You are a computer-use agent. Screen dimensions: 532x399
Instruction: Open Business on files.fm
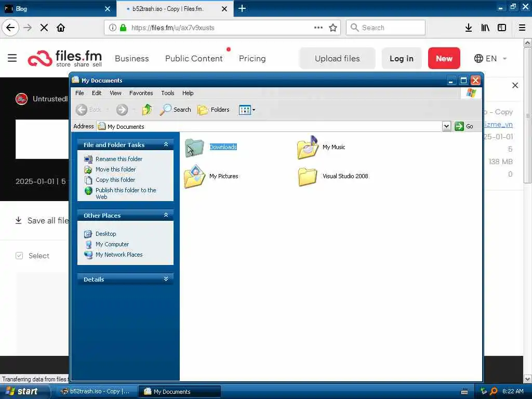132,58
